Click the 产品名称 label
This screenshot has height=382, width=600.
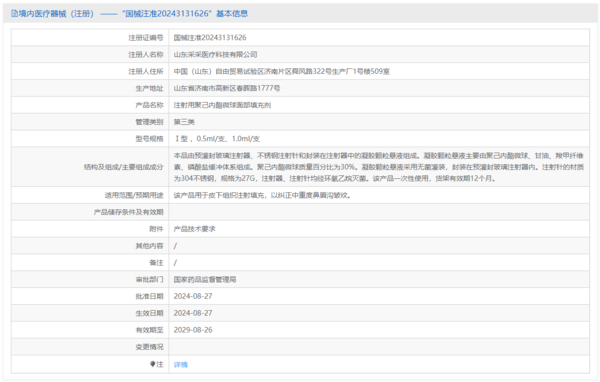(x=149, y=105)
